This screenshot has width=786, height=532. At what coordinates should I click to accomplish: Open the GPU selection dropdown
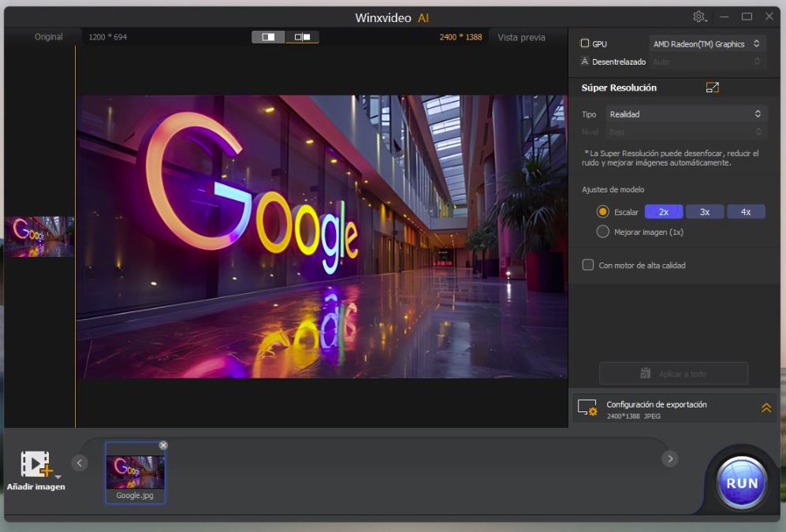pos(707,44)
